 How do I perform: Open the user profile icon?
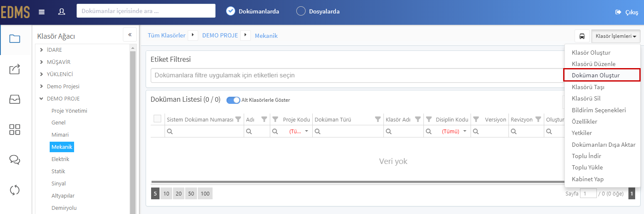tap(61, 12)
